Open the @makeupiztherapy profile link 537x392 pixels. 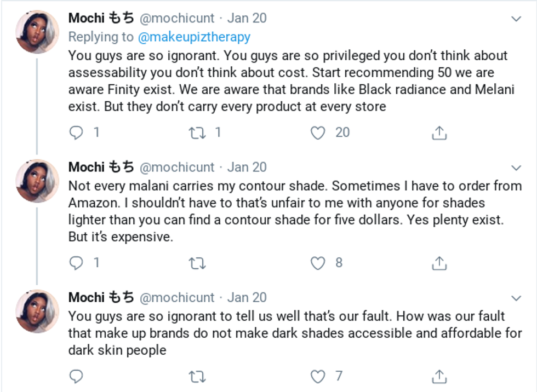point(193,37)
